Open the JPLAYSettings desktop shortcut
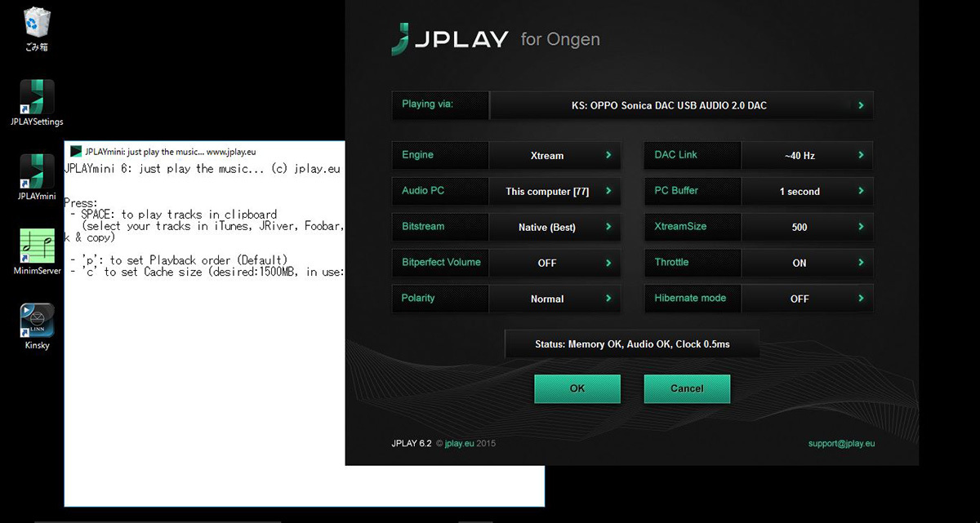This screenshot has height=523, width=980. tap(37, 97)
